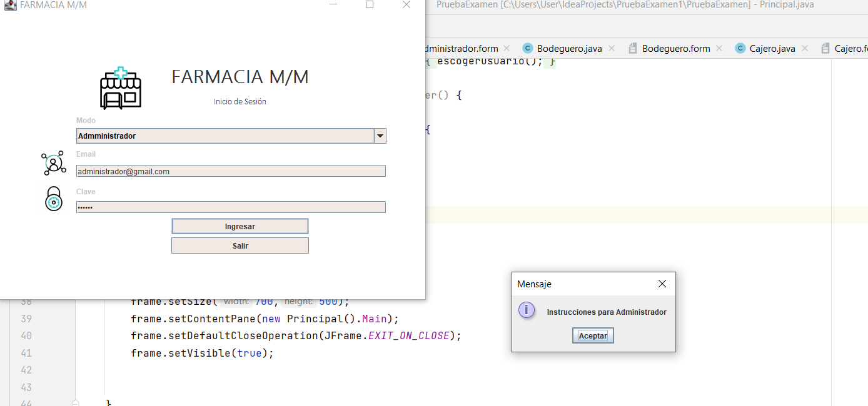Click the Bodeguero.form file icon
Screen dimensions: 868x406
tap(633, 48)
